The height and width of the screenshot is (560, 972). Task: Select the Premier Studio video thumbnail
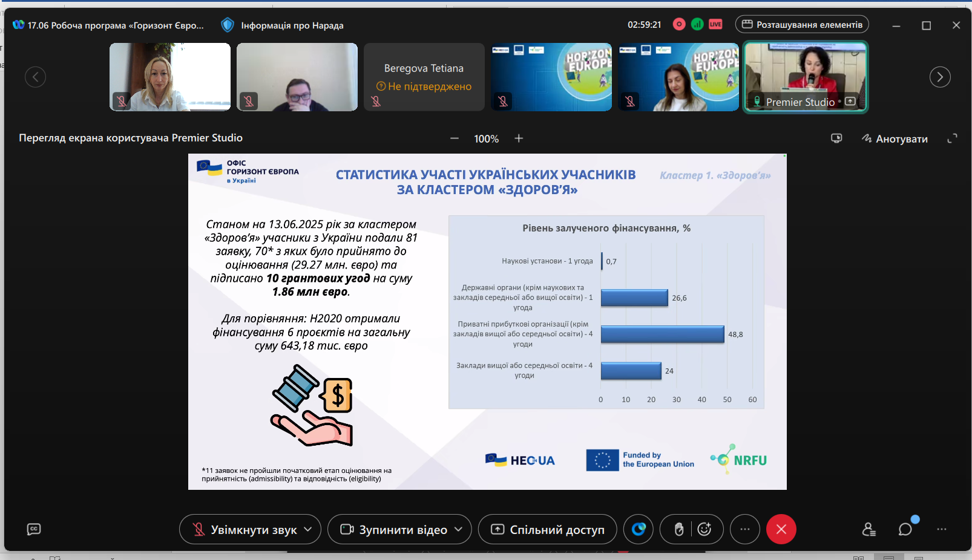[805, 77]
